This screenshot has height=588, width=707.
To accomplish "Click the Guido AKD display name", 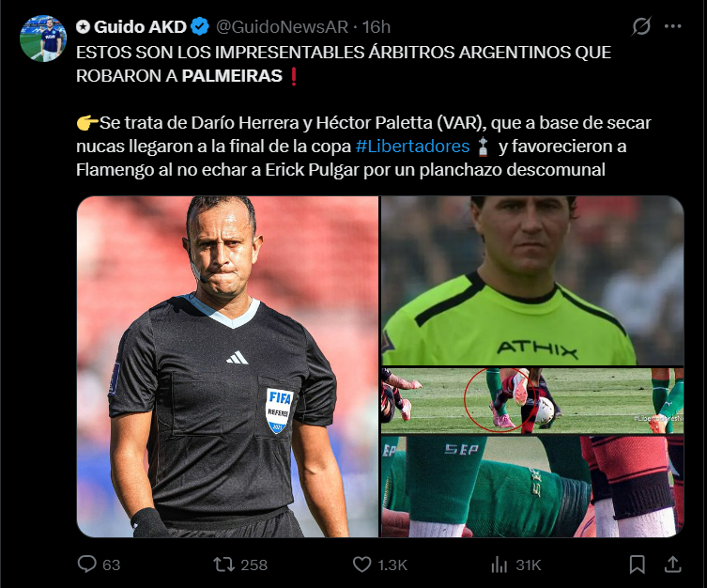I will coord(140,27).
